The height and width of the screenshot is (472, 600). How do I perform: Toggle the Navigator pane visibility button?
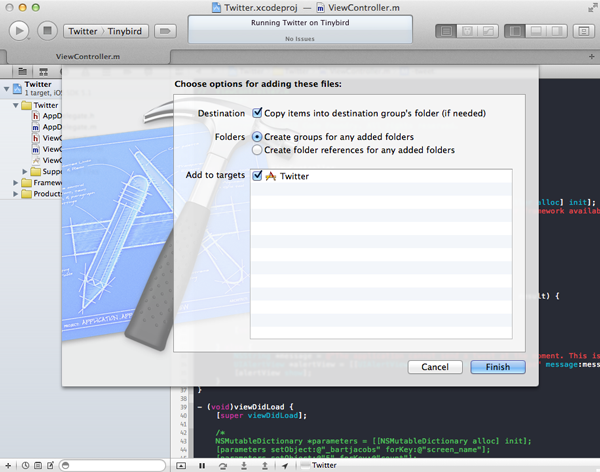(x=515, y=31)
